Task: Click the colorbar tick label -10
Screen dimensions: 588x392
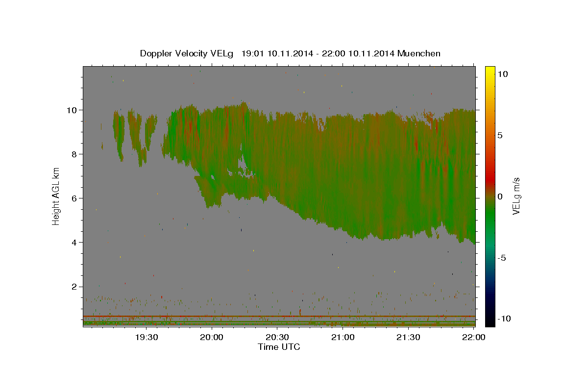Action: (x=504, y=318)
